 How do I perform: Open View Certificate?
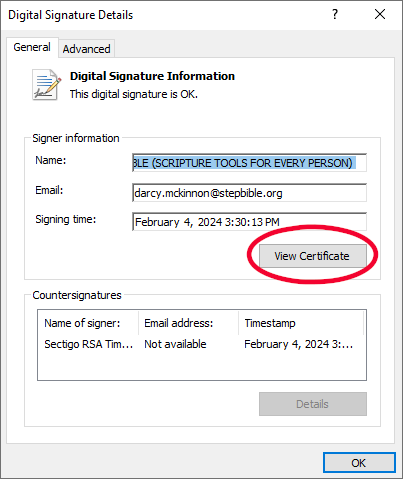[x=313, y=256]
